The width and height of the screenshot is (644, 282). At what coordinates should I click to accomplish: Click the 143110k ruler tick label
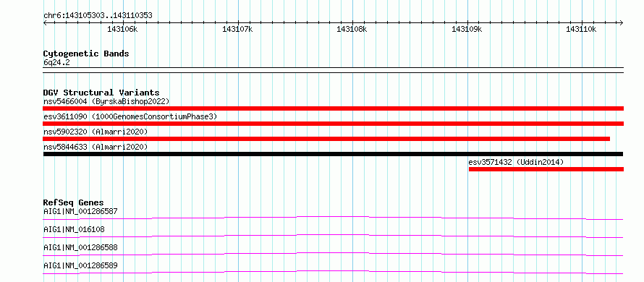(581, 30)
